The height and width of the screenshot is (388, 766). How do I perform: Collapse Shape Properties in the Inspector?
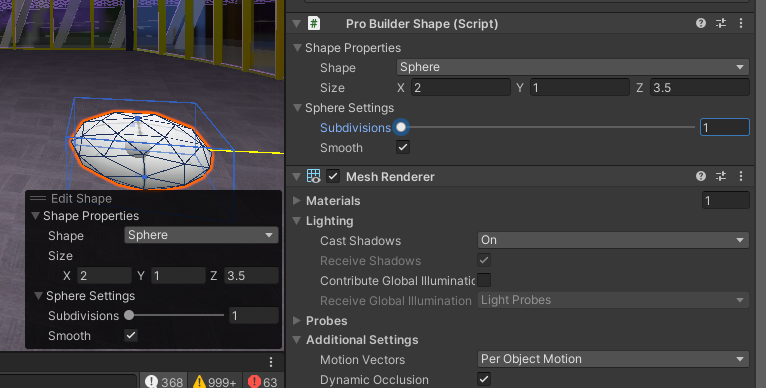pos(297,47)
